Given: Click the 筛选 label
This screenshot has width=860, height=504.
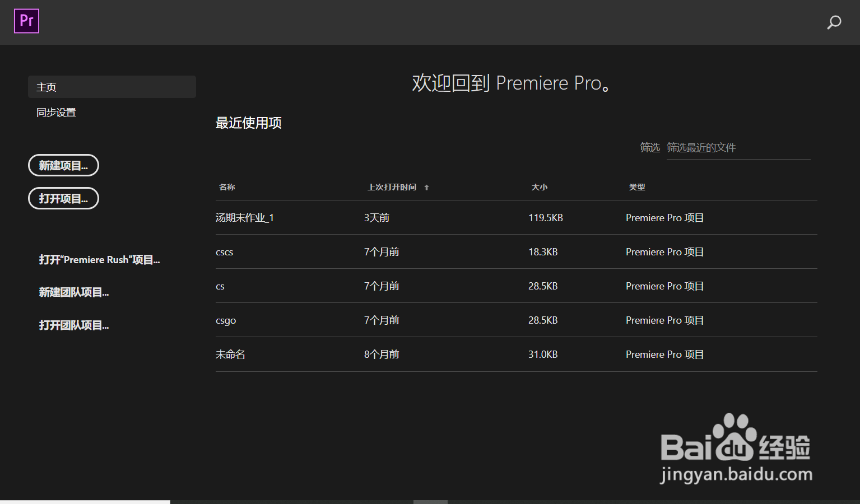Looking at the screenshot, I should click(650, 148).
